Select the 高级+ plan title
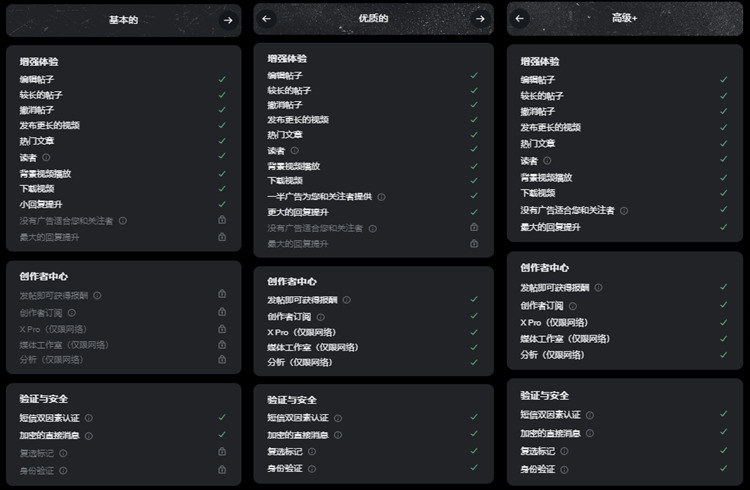 (x=626, y=18)
